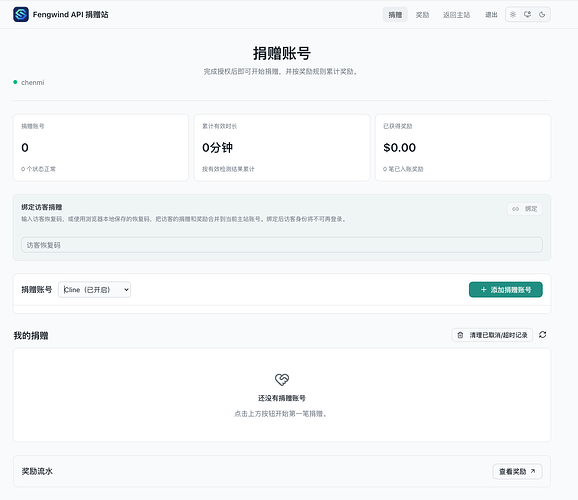
Task: Open 查看奖励 link button
Action: (517, 471)
